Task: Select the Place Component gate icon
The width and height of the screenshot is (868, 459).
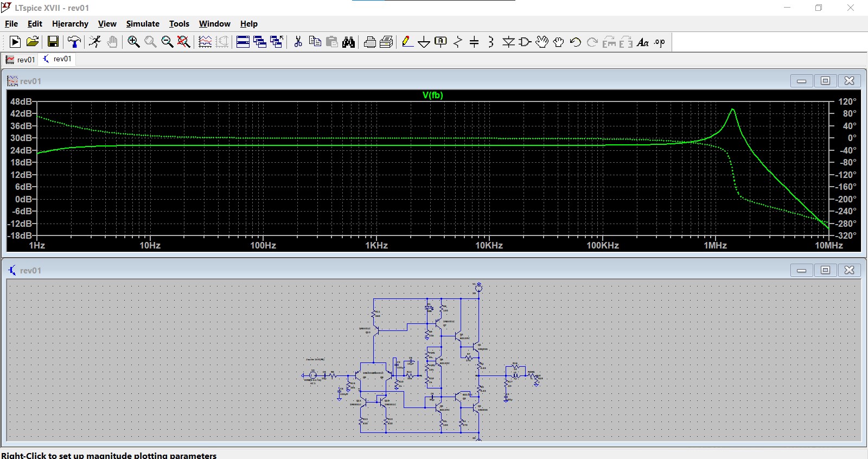Action: [x=525, y=42]
